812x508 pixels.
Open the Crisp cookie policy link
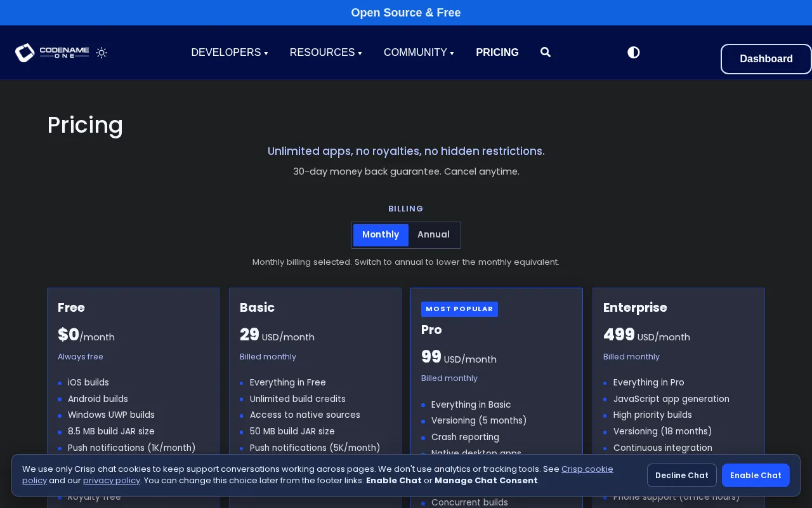[x=587, y=469]
